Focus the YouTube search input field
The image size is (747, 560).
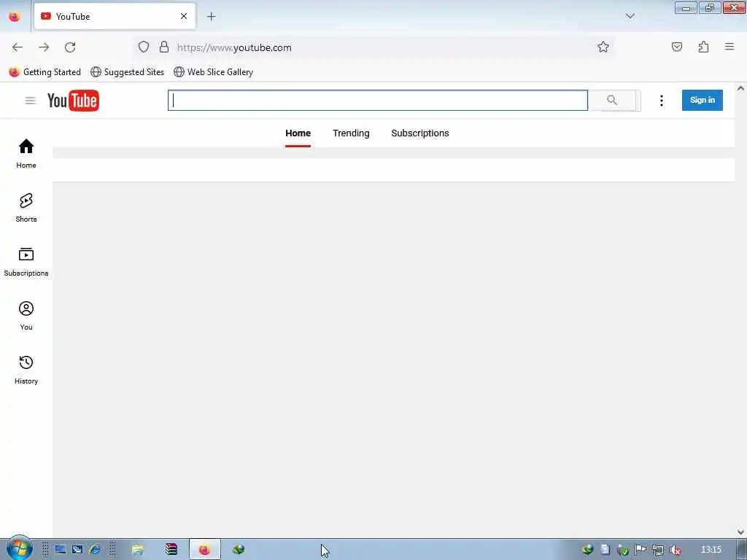[378, 101]
